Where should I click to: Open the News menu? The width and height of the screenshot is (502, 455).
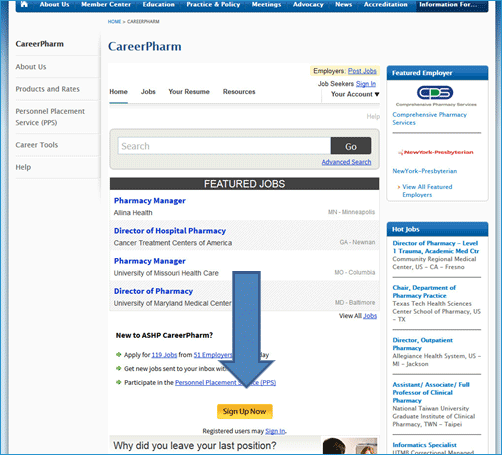tap(344, 5)
